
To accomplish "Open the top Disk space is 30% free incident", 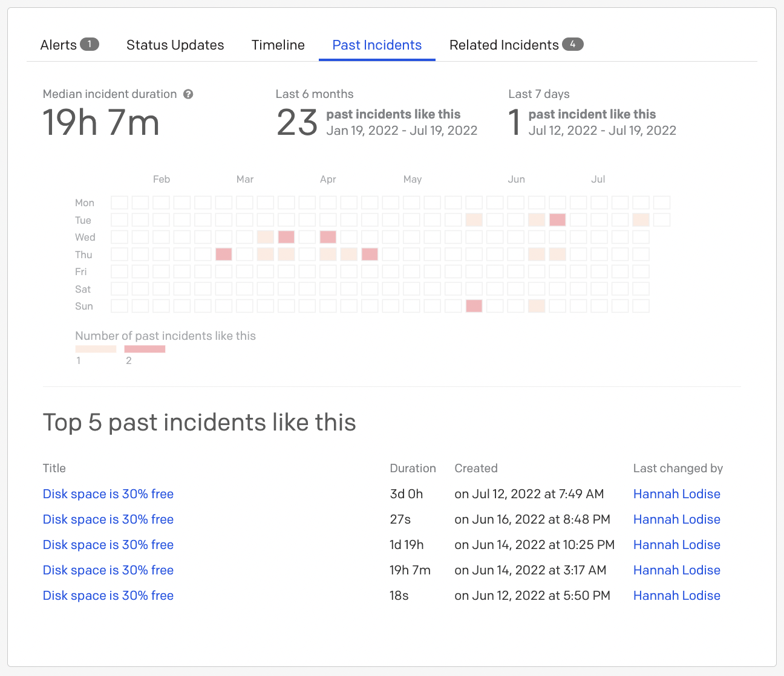I will point(108,494).
